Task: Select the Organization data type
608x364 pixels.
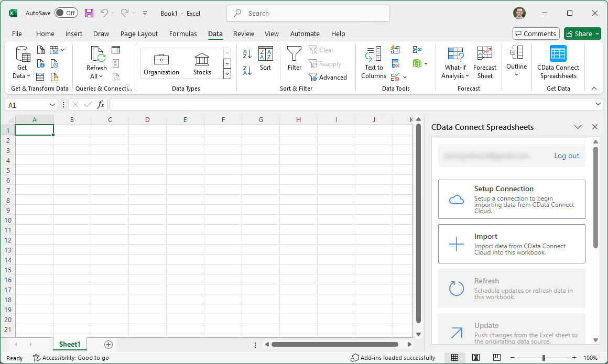Action: pos(161,63)
